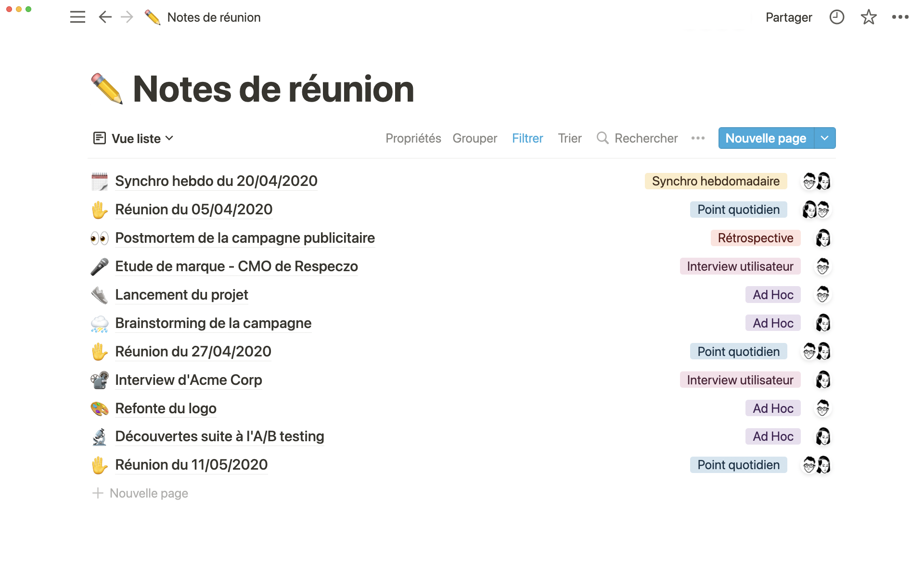This screenshot has height=578, width=924.
Task: Click the blue Nouvelle page button
Action: [x=766, y=138]
